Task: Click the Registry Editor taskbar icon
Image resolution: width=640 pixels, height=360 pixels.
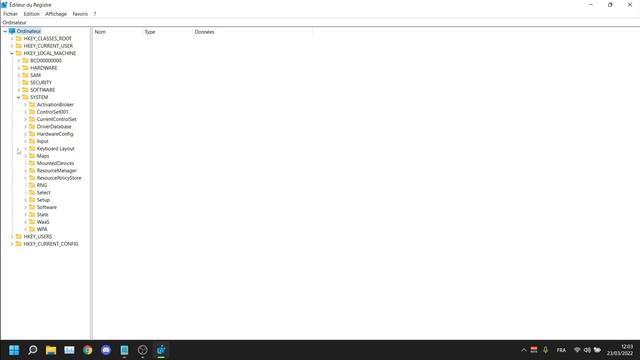Action: coord(161,350)
